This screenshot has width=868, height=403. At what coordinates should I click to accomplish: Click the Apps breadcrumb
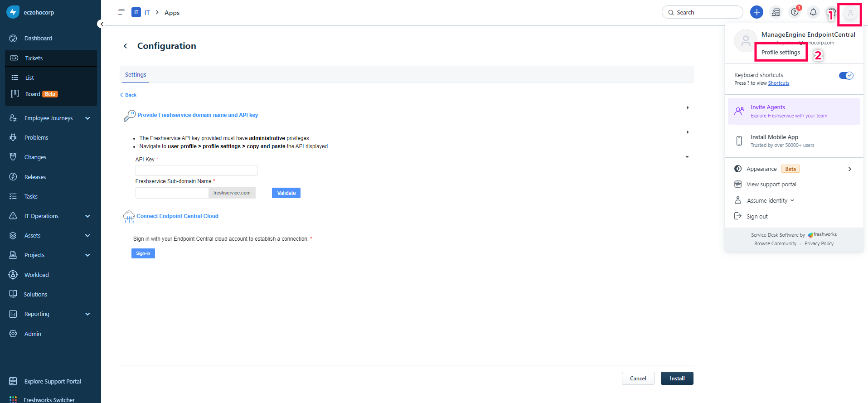[x=172, y=13]
